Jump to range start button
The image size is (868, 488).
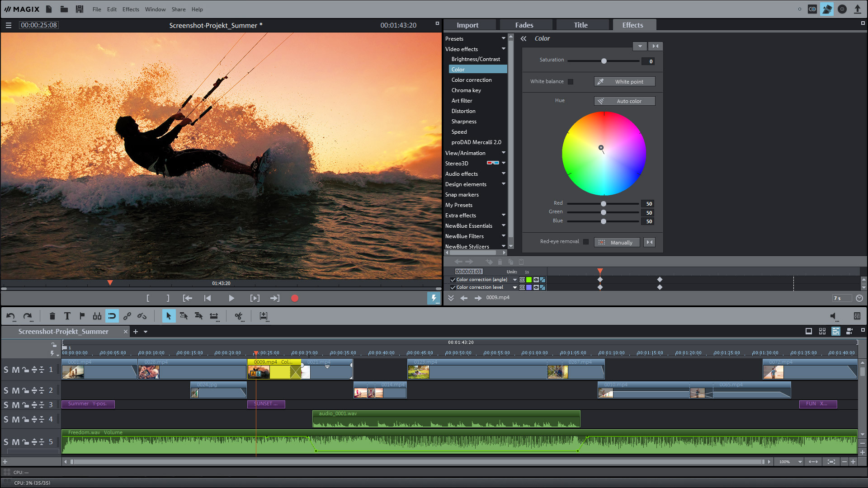coord(187,298)
